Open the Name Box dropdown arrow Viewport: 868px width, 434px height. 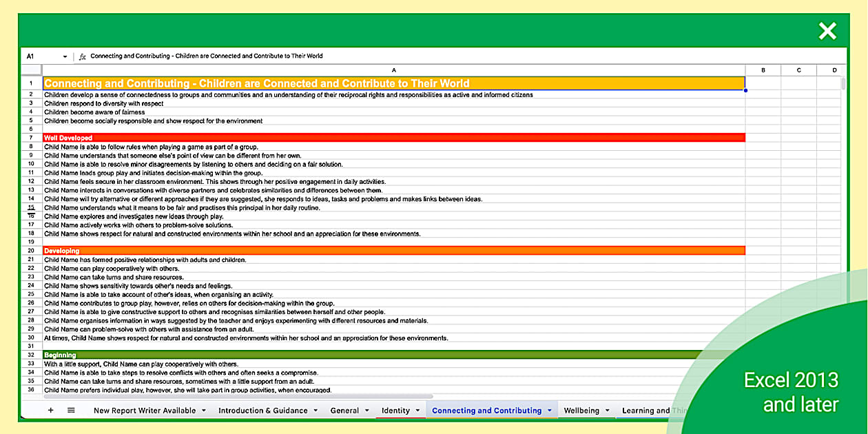point(65,56)
